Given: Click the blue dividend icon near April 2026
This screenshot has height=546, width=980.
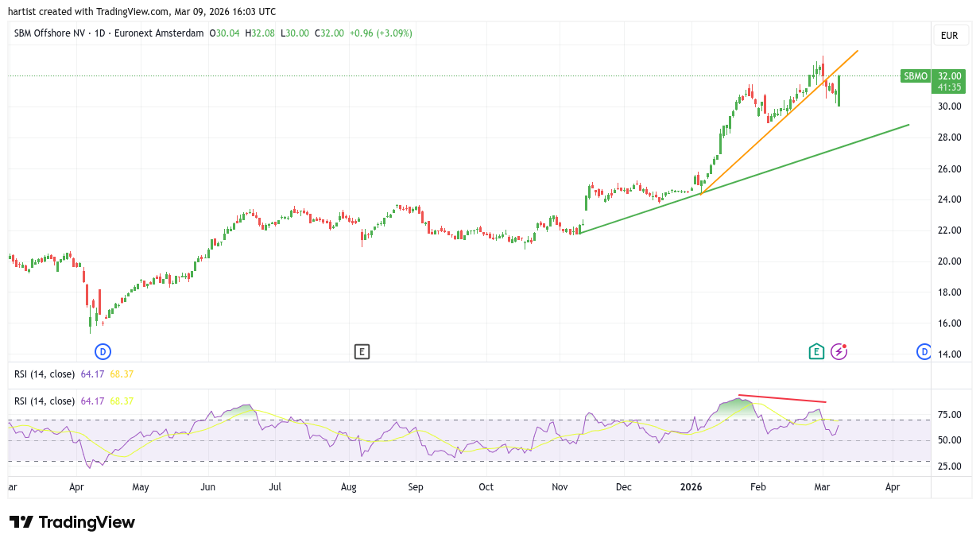Looking at the screenshot, I should pyautogui.click(x=924, y=351).
